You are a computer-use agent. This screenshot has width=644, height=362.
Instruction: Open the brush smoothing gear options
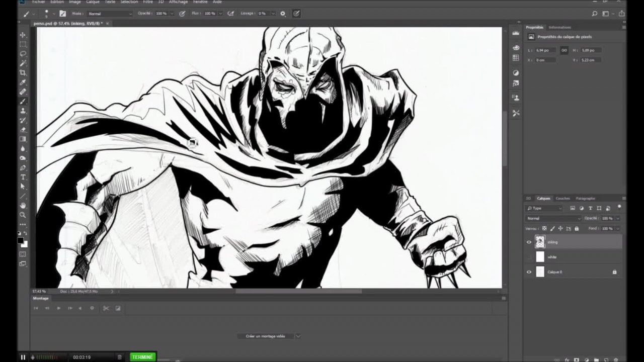[x=283, y=14]
